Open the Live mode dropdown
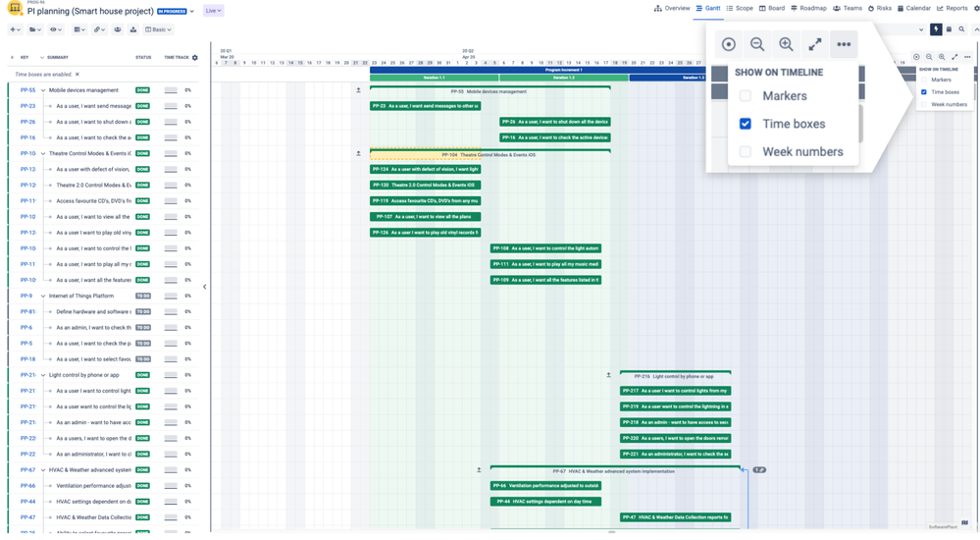This screenshot has width=980, height=540. (213, 11)
